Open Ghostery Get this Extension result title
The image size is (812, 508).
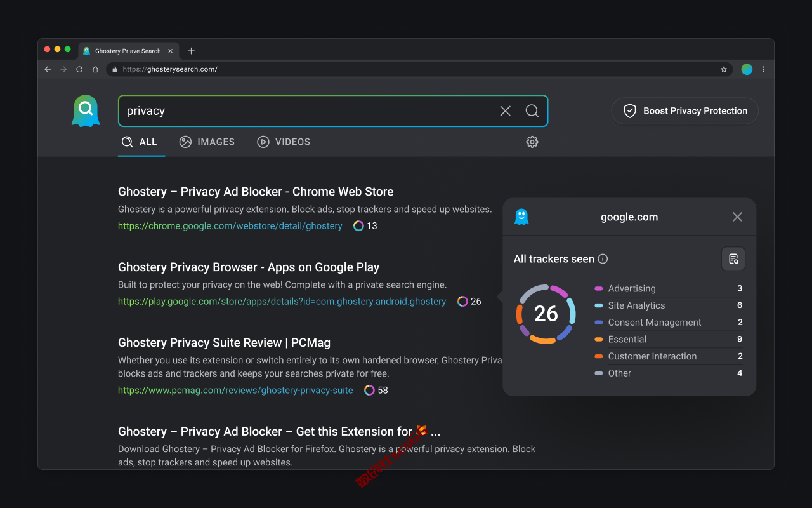click(x=279, y=432)
